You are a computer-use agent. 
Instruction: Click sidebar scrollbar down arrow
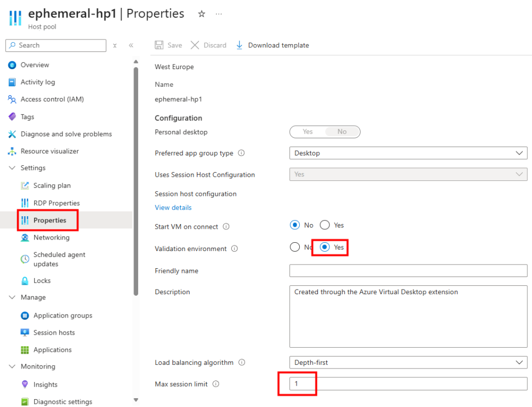tap(136, 400)
